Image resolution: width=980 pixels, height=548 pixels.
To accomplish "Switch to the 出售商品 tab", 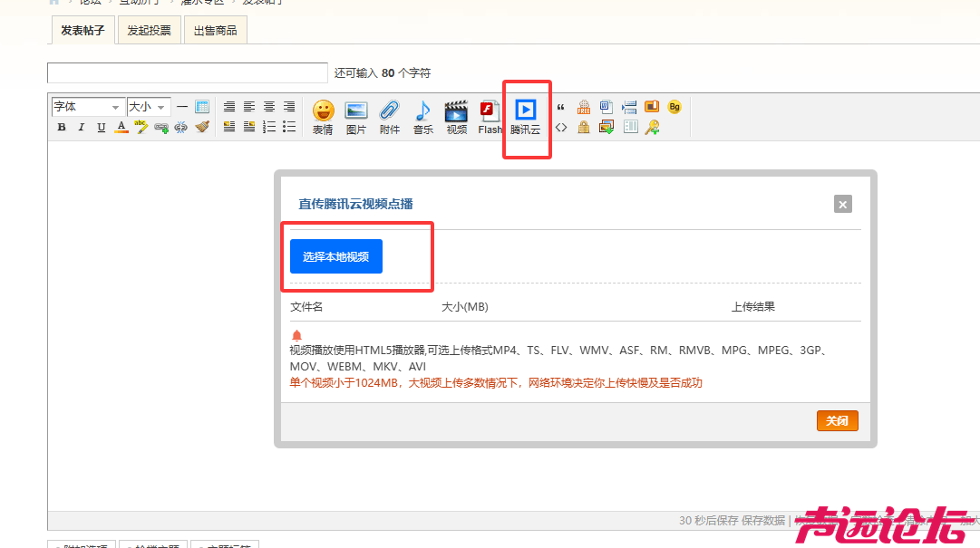I will point(215,30).
